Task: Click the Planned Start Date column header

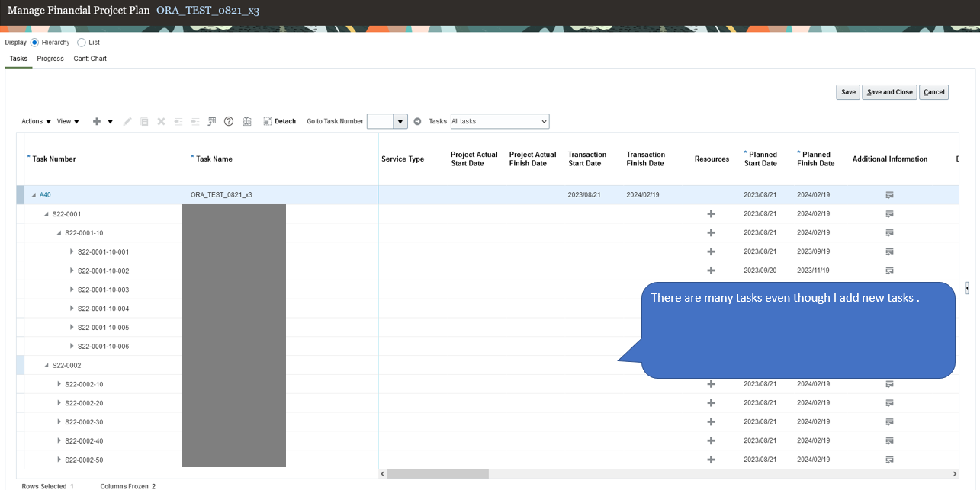Action: click(x=761, y=159)
